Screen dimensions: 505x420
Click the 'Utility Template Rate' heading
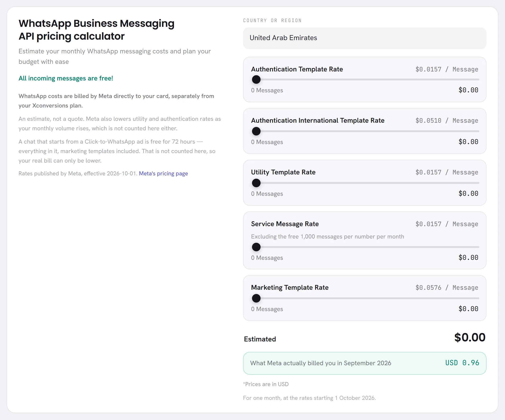pyautogui.click(x=283, y=172)
